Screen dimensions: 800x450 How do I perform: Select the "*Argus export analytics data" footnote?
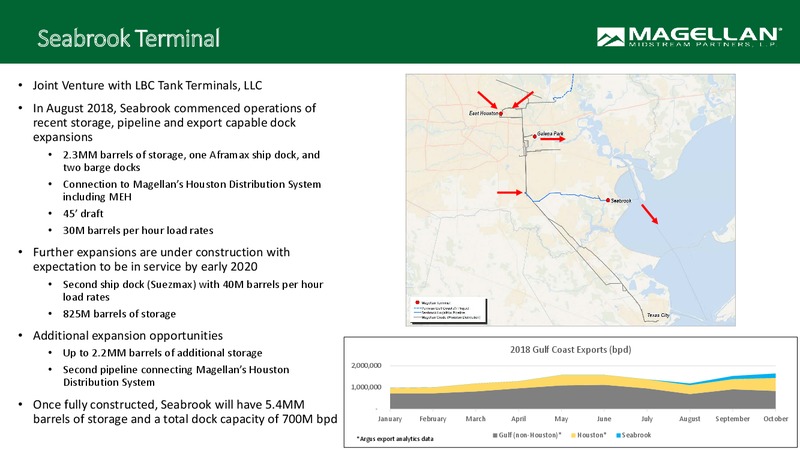(395, 439)
